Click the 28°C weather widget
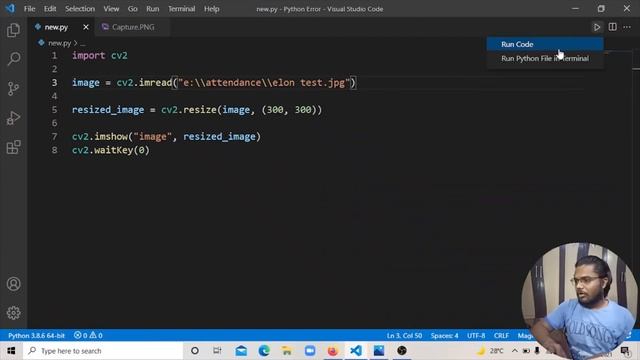 tap(490, 351)
